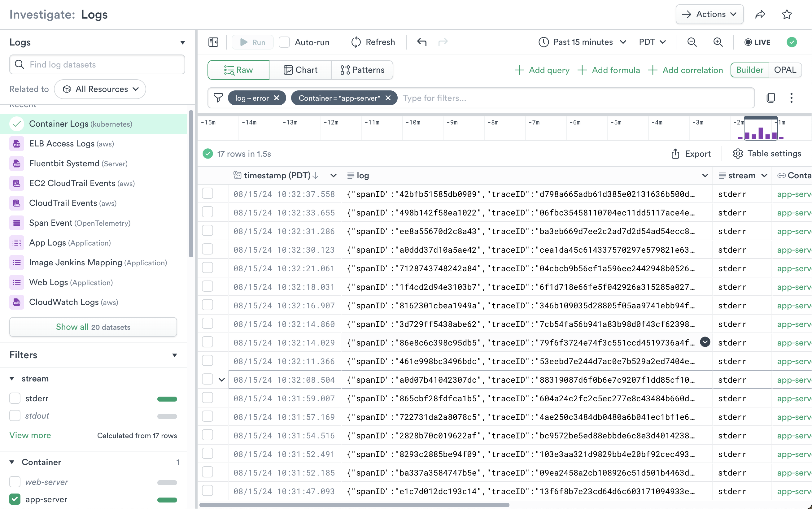812x509 pixels.
Task: Collapse the Container filter group
Action: [12, 462]
